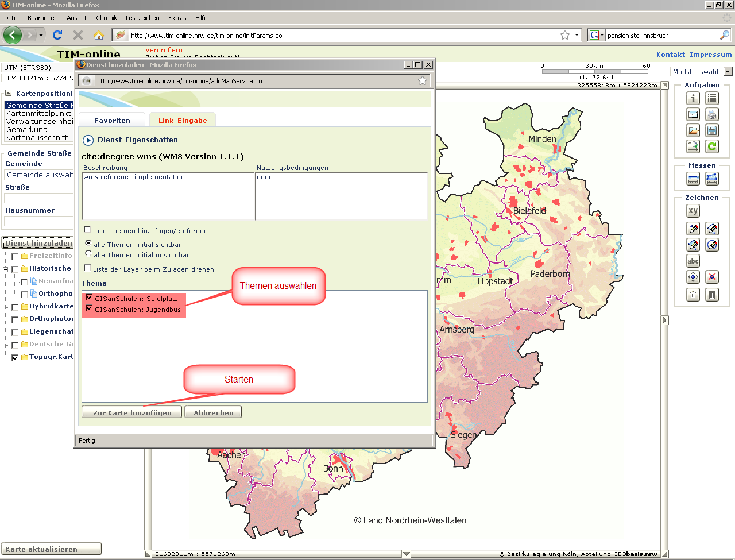Uncheck the GISanSchulen: Spielplatz theme
This screenshot has height=560, width=735.
89,298
